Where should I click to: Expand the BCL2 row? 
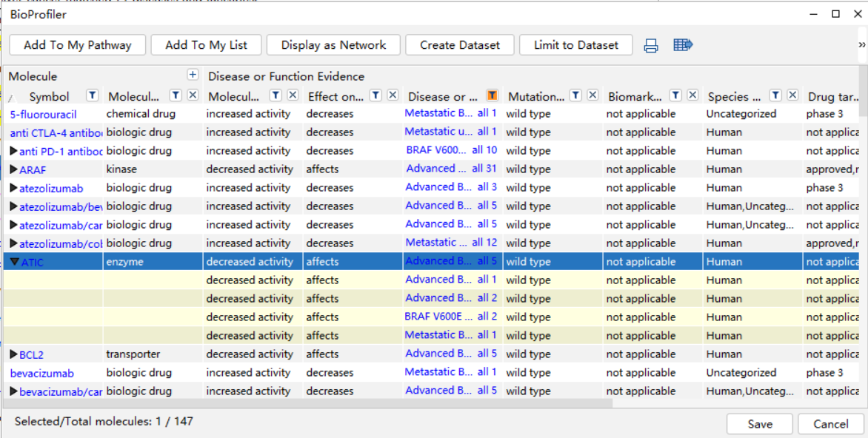tap(13, 354)
